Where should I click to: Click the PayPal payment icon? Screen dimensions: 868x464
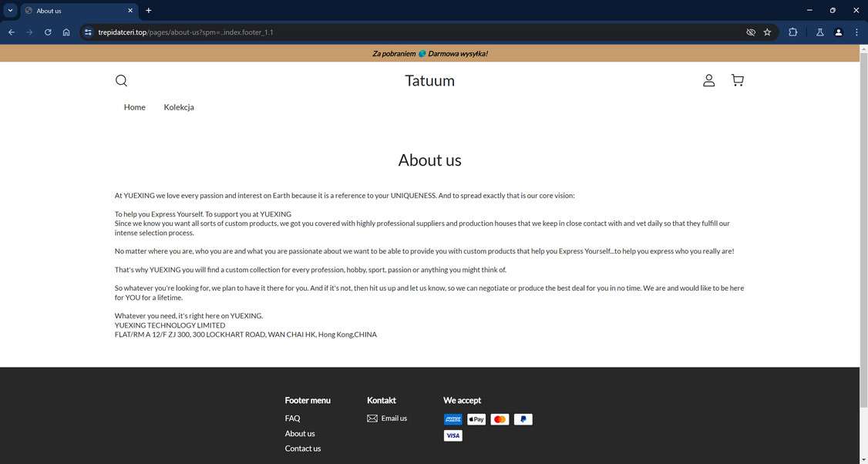523,419
